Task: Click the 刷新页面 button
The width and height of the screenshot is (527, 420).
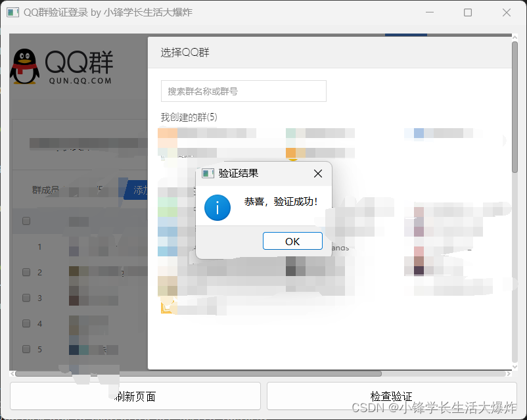Action: click(x=134, y=396)
